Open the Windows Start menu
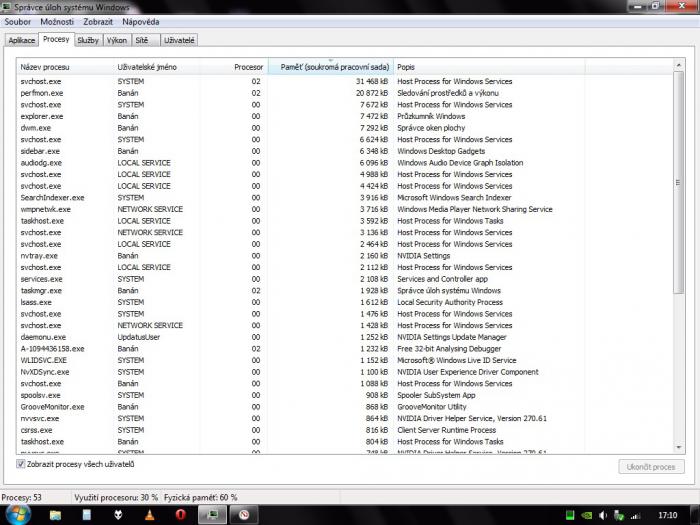 click(18, 514)
